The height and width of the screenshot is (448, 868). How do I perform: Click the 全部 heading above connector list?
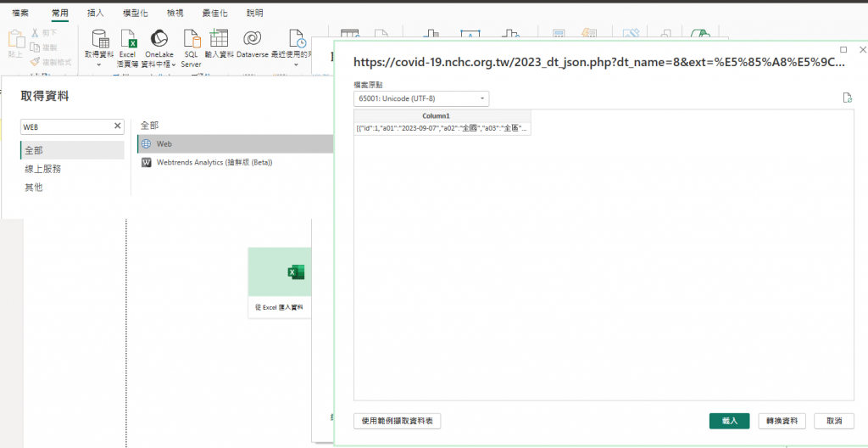point(149,126)
